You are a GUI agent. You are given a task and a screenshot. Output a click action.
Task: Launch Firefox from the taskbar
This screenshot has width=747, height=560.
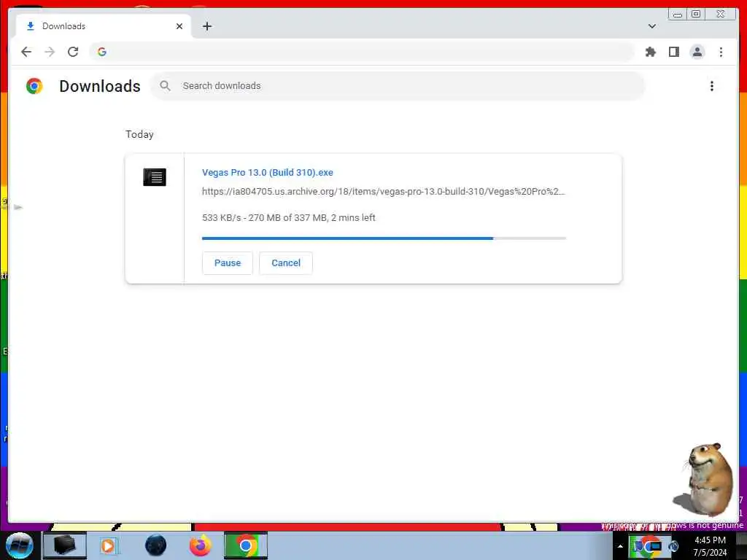pyautogui.click(x=201, y=545)
